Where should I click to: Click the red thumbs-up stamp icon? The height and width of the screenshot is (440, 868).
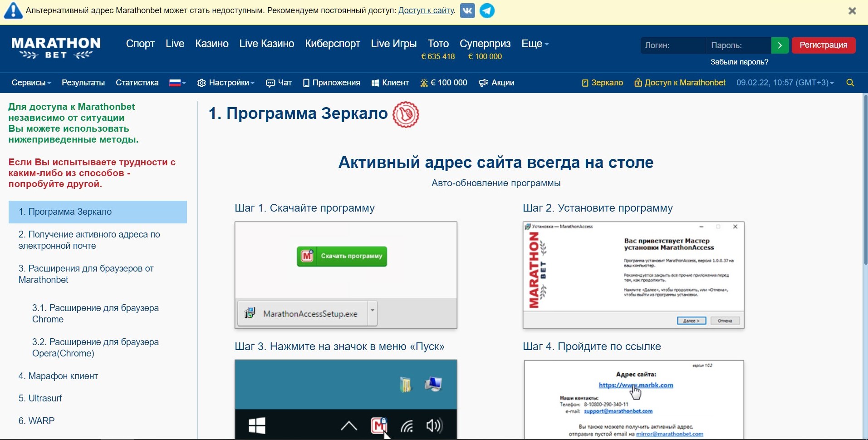pyautogui.click(x=406, y=114)
